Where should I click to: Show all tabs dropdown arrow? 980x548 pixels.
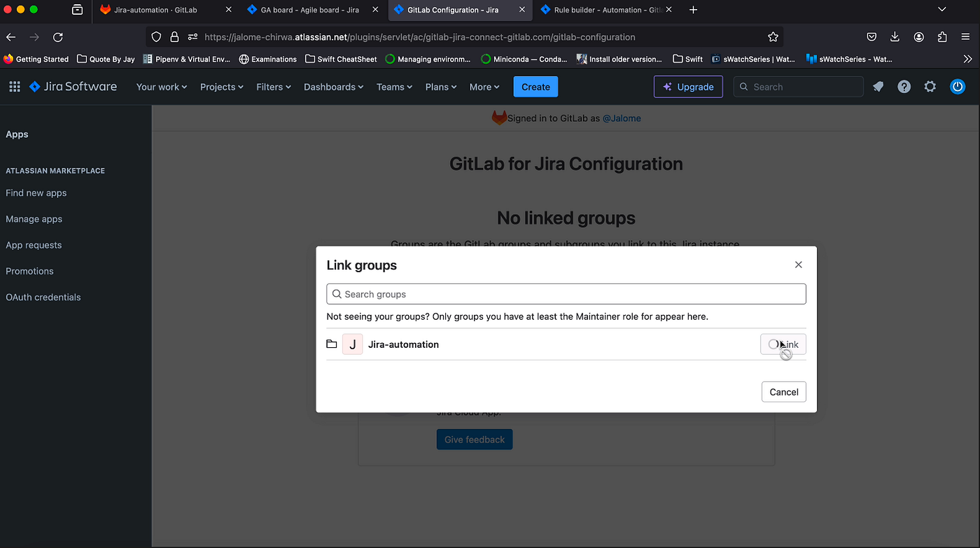tap(941, 10)
